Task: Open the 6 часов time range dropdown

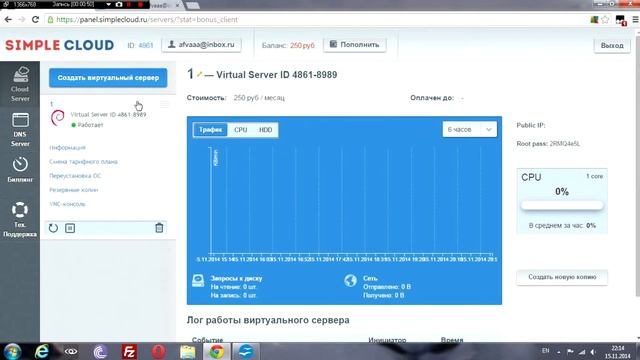Action: [469, 129]
